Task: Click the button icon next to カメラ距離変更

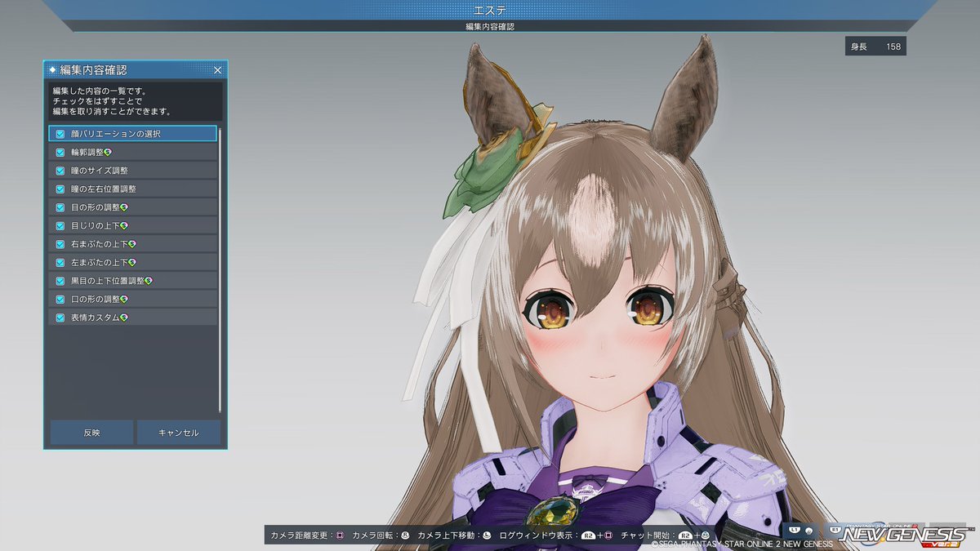Action: coord(340,535)
